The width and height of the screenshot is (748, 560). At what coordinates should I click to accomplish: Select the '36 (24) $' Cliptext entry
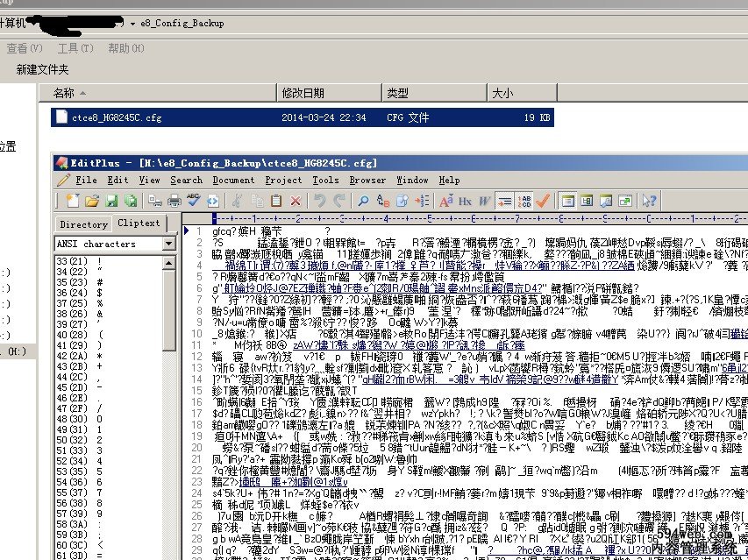point(79,293)
